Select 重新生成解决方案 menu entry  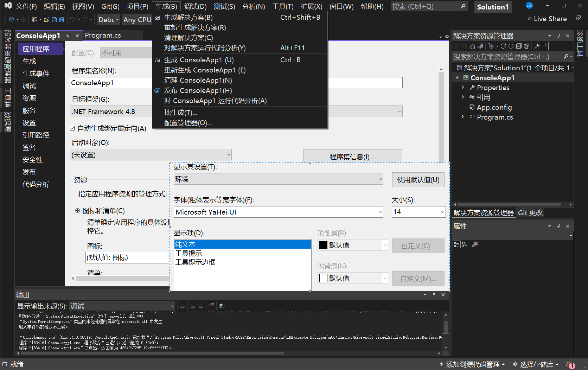coord(240,27)
